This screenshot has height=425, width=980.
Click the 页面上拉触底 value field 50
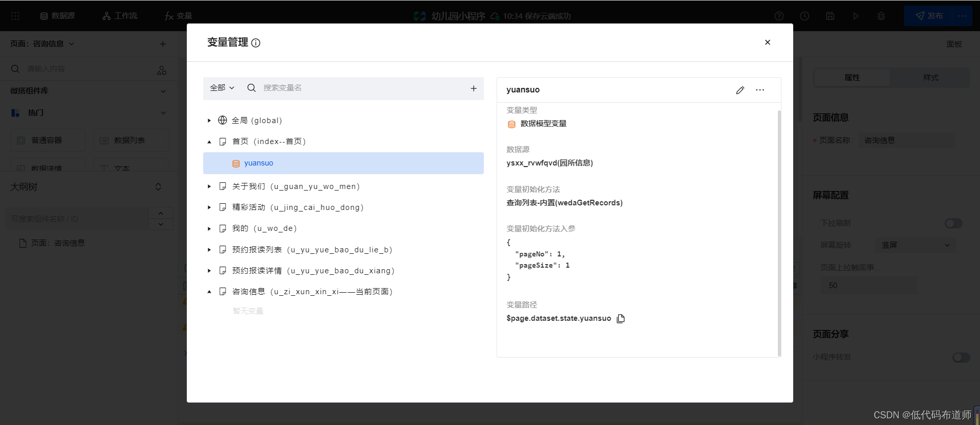click(x=869, y=286)
